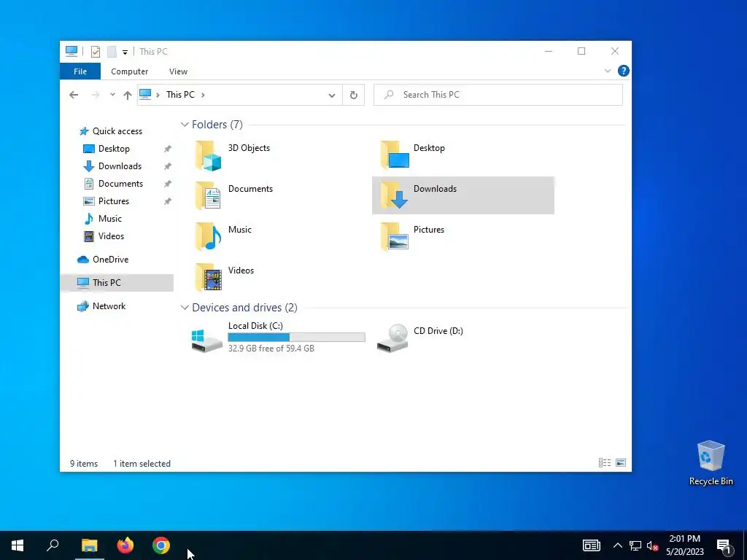The width and height of the screenshot is (747, 560).
Task: Show hidden tray icons chevron
Action: (x=617, y=545)
